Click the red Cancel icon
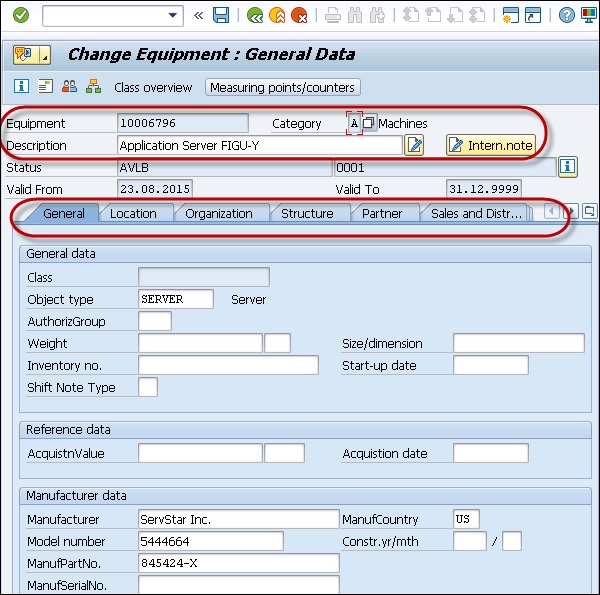Image resolution: width=600 pixels, height=595 pixels. click(x=299, y=15)
